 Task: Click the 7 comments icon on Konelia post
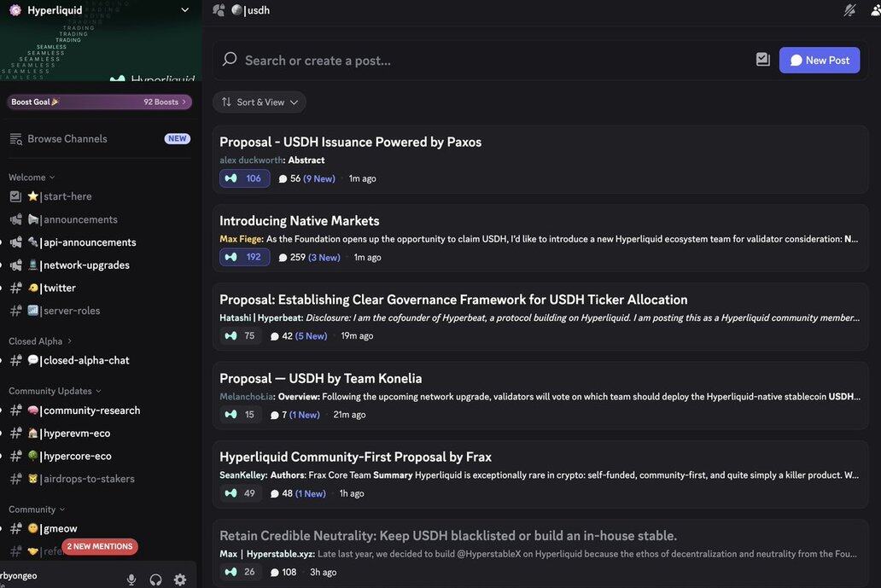[x=274, y=415]
